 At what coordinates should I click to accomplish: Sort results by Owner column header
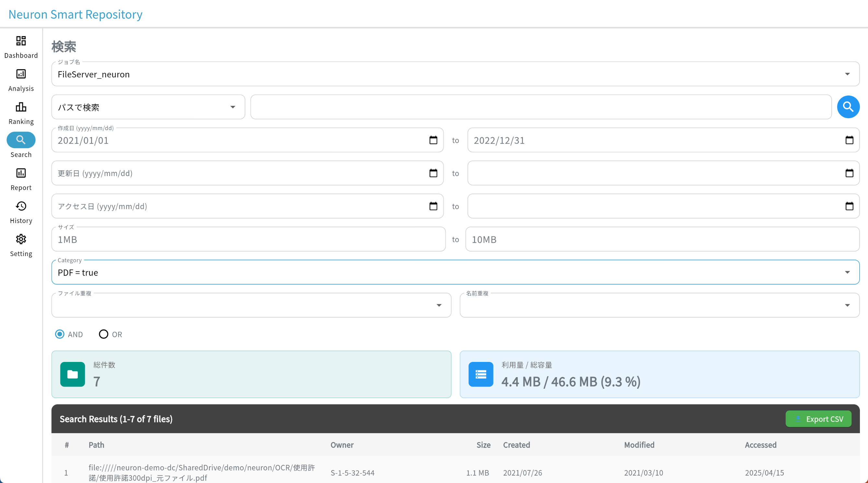point(342,444)
